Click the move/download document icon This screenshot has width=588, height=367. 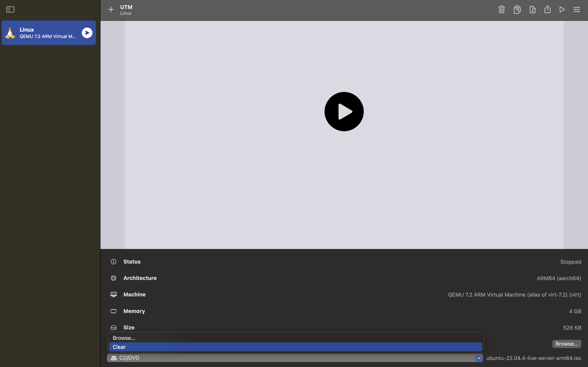(x=532, y=9)
